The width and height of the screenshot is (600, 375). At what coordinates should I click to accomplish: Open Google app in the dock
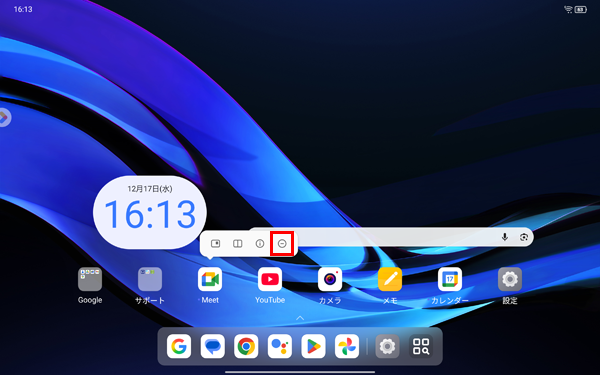coord(179,346)
